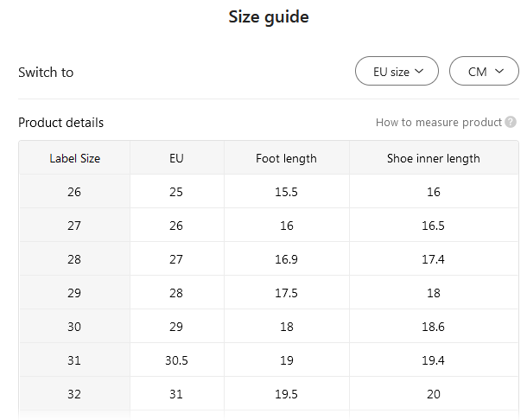Click the shoe inner length 16.5 cell
527x420 pixels.
coord(433,226)
